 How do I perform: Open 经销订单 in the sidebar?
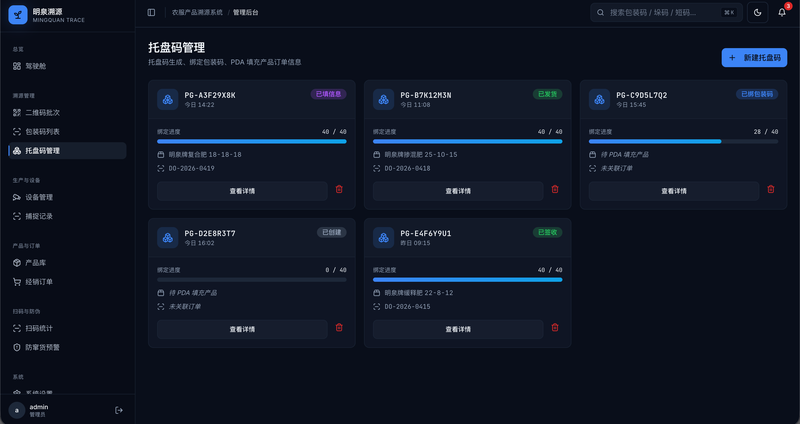pyautogui.click(x=67, y=282)
